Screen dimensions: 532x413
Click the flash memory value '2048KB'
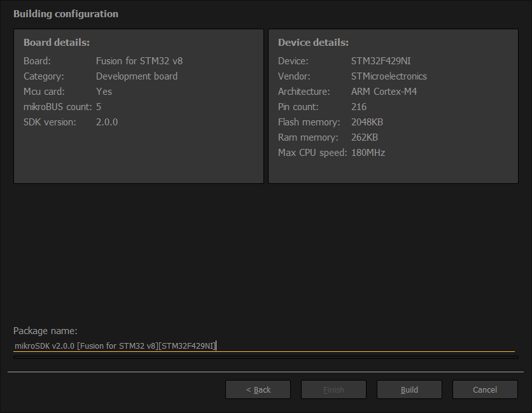click(367, 122)
